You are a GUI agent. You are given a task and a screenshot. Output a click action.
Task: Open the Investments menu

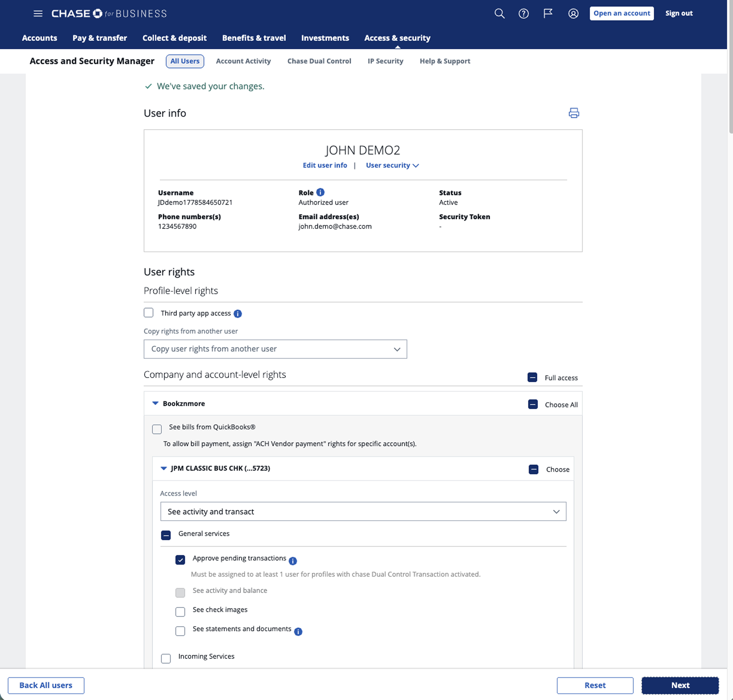[325, 38]
